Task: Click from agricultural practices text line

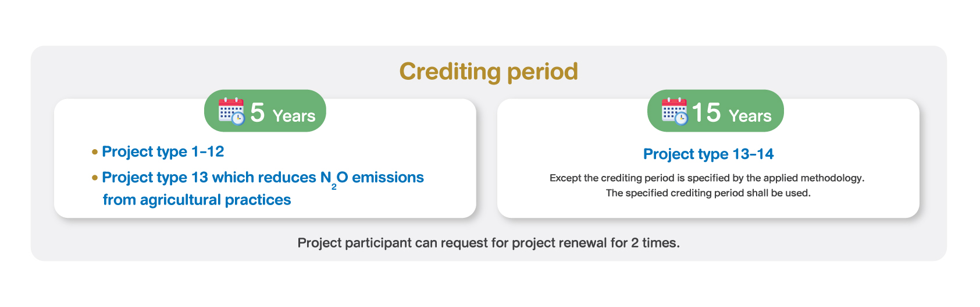Action: [197, 200]
